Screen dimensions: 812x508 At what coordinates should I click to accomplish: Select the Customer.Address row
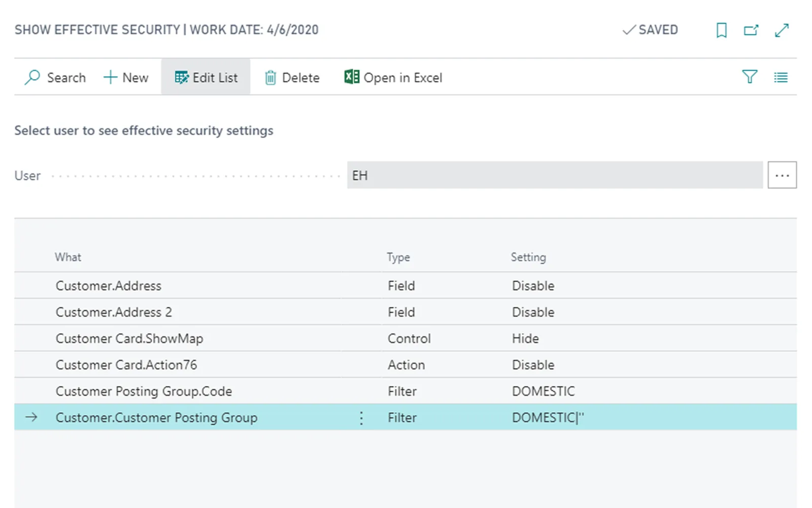pos(405,285)
